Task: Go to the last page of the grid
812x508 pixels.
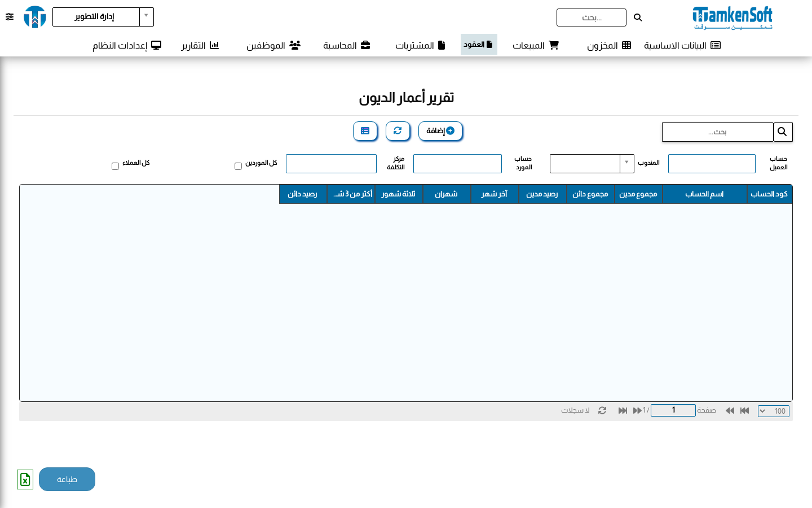Action: (623, 411)
